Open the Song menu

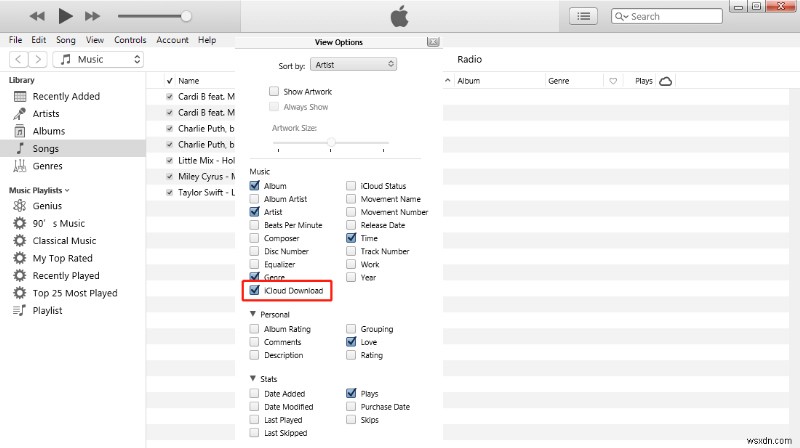tap(65, 40)
